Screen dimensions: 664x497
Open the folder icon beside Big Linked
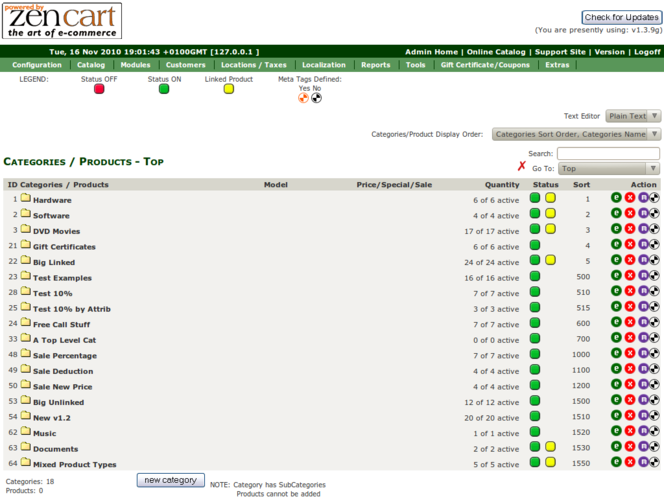click(25, 261)
